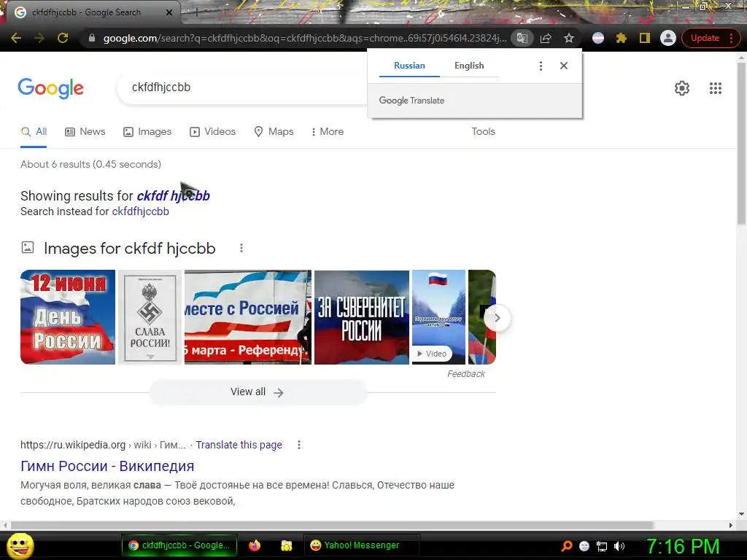The width and height of the screenshot is (747, 560).
Task: Open the striped extension icon in toolbar
Action: [598, 38]
